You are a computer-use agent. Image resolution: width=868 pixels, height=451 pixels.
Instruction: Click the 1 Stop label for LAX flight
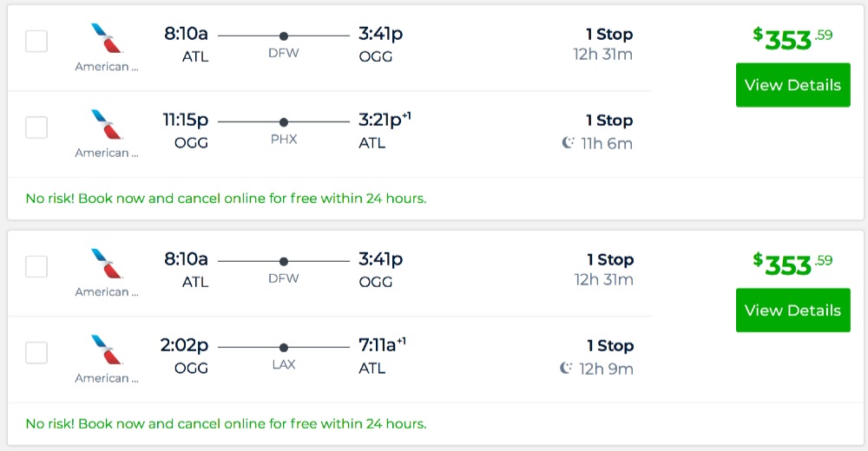tap(609, 346)
